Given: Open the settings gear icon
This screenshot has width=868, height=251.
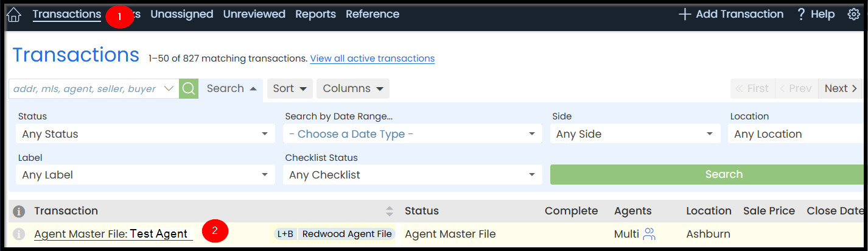Looking at the screenshot, I should click(853, 14).
